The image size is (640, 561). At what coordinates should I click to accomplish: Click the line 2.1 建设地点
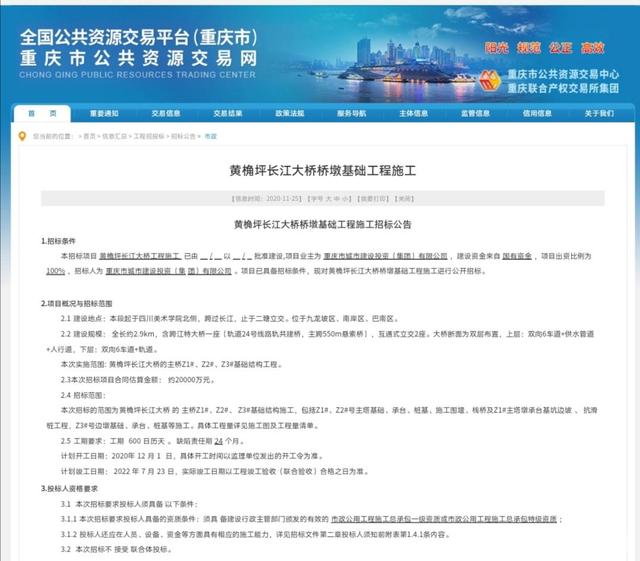(230, 318)
